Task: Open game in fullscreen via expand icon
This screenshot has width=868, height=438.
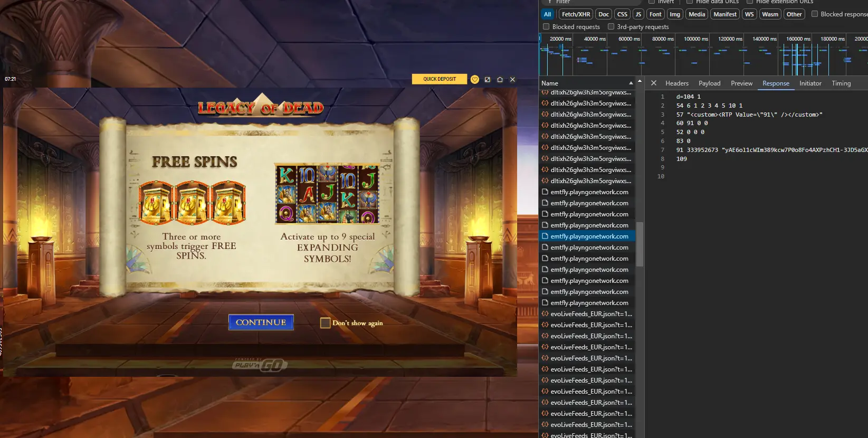Action: 488,79
